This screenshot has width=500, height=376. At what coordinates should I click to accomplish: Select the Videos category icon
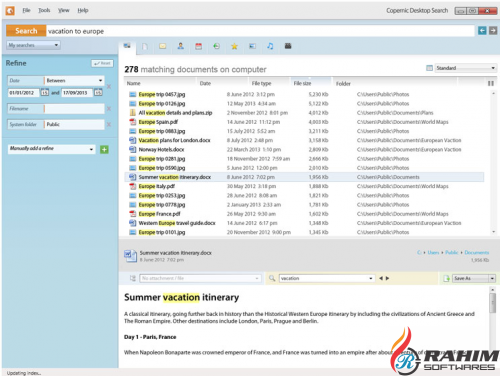click(288, 46)
